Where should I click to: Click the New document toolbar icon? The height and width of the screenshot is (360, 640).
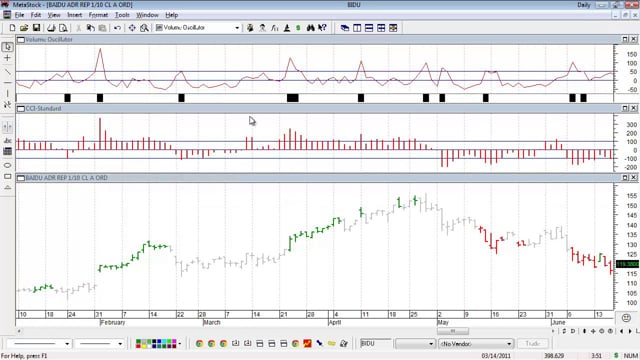pyautogui.click(x=12, y=28)
